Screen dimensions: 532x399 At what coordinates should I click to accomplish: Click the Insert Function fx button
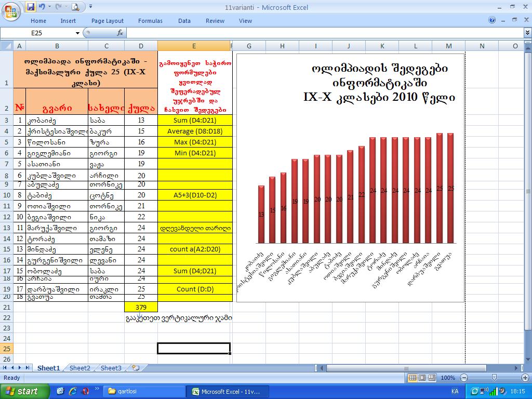[120, 33]
